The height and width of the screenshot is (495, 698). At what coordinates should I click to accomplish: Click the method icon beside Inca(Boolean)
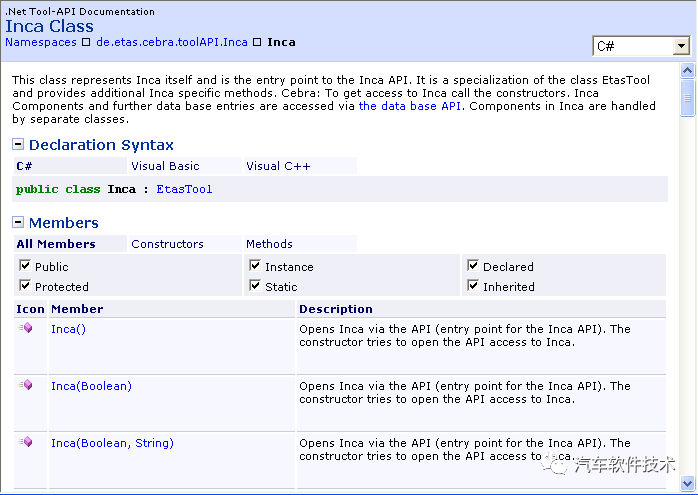pyautogui.click(x=25, y=385)
